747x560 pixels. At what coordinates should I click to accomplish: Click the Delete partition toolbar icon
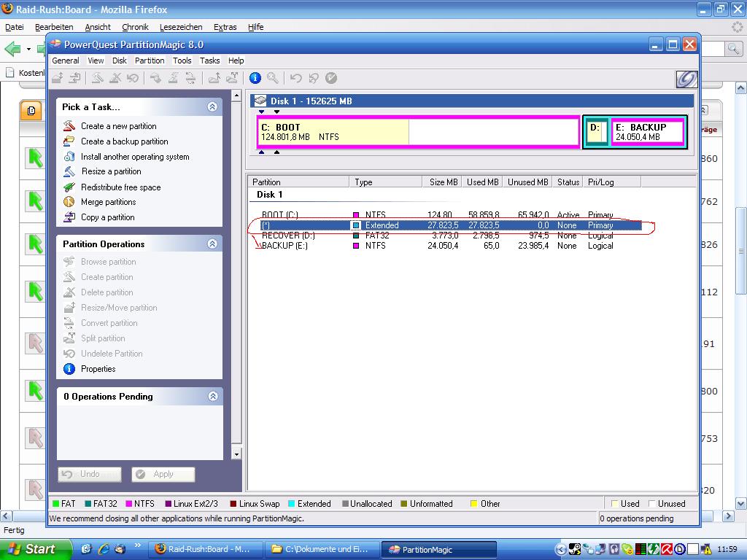tap(115, 78)
